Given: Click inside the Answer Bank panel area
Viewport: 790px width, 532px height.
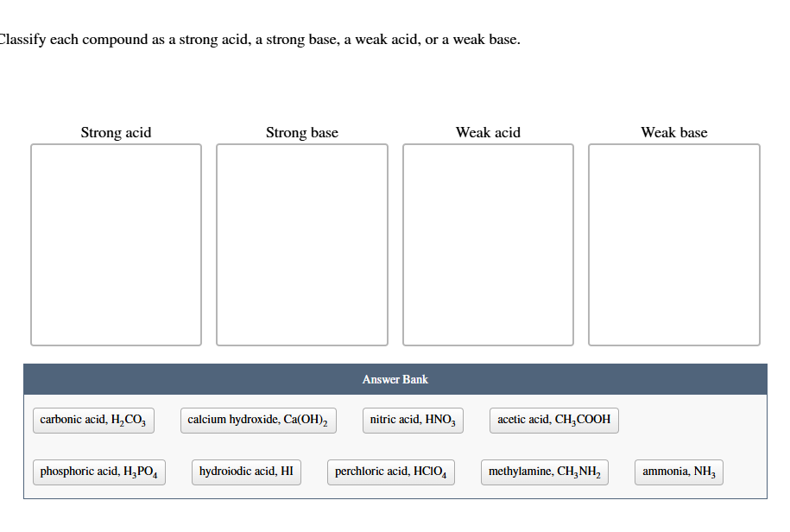Looking at the screenshot, I should click(x=395, y=446).
